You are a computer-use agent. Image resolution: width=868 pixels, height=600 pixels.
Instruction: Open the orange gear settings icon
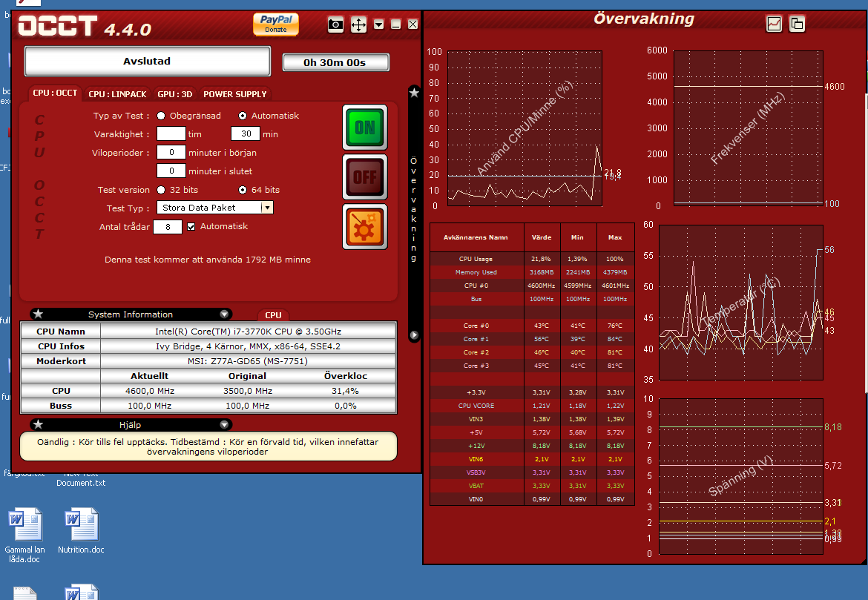click(x=365, y=227)
